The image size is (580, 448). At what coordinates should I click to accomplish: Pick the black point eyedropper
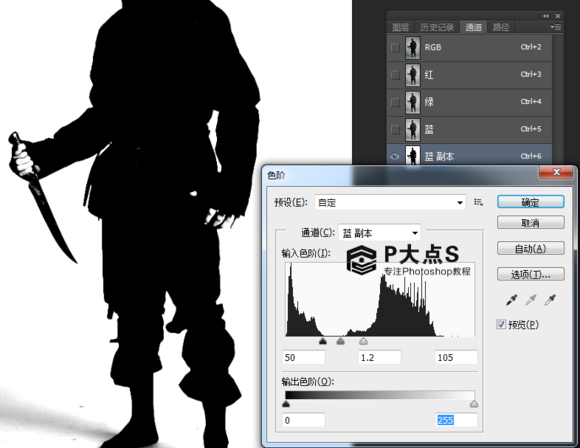[x=512, y=300]
